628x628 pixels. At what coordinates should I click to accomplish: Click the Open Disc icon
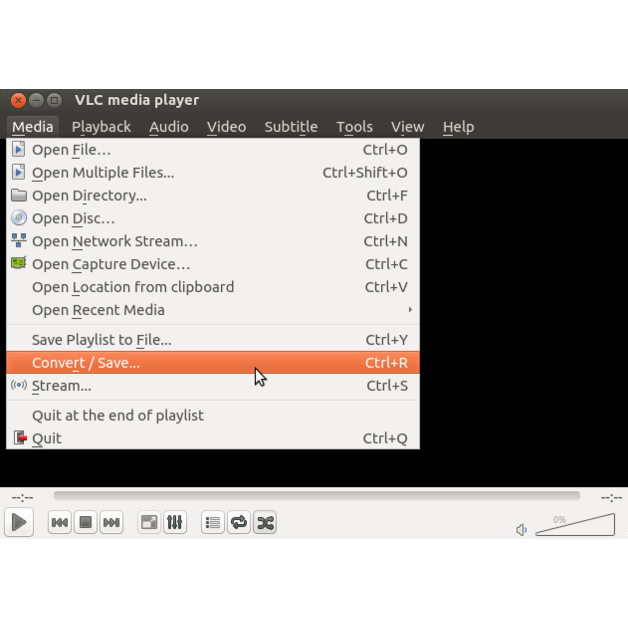pos(18,218)
